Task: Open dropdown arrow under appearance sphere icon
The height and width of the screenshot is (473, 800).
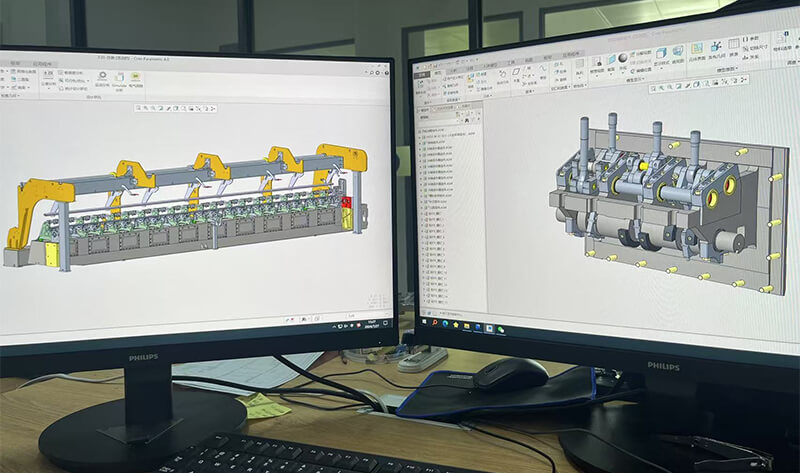Action: click(x=622, y=71)
